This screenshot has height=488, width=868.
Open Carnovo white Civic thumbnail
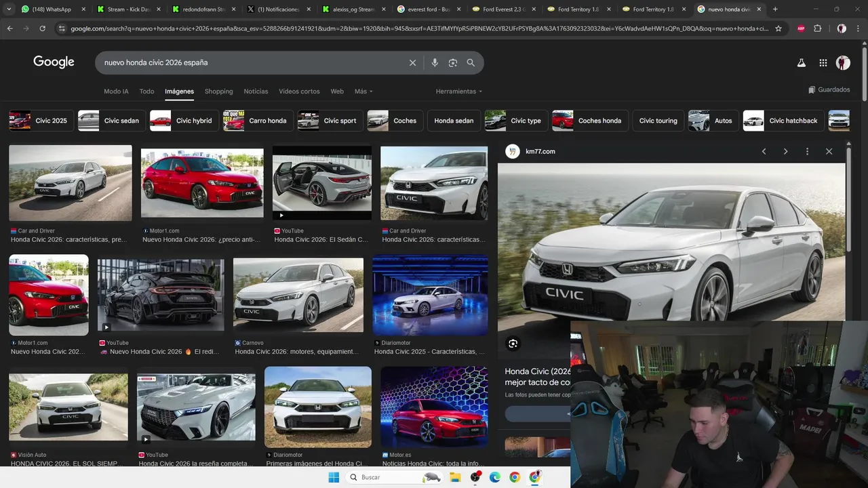(298, 293)
